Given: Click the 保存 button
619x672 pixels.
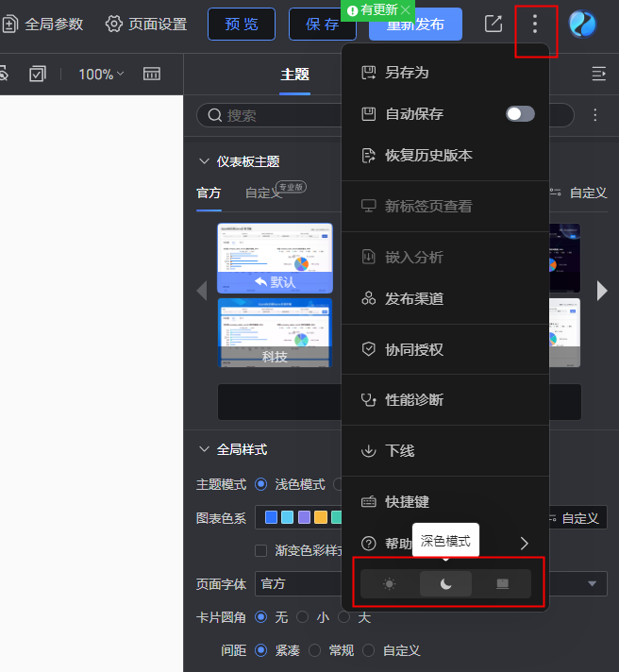Looking at the screenshot, I should point(323,25).
